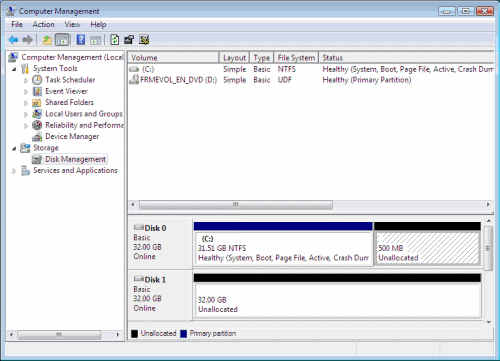
Task: Click the System Tools wrench icon
Action: point(25,68)
